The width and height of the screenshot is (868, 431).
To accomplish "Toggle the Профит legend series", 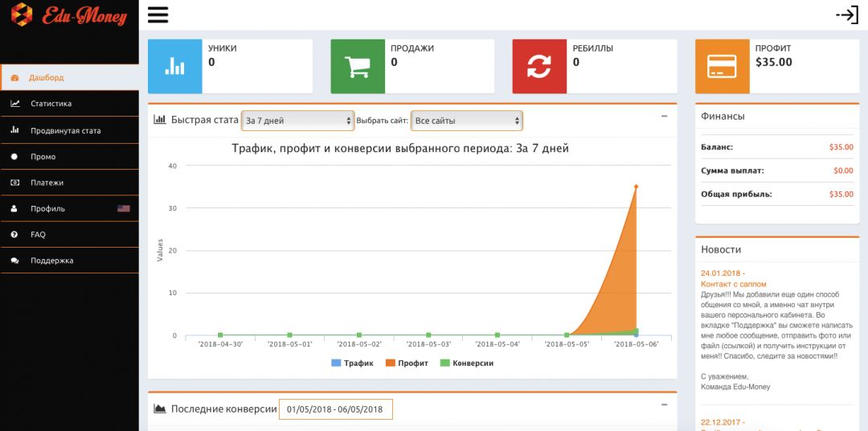I will click(407, 363).
